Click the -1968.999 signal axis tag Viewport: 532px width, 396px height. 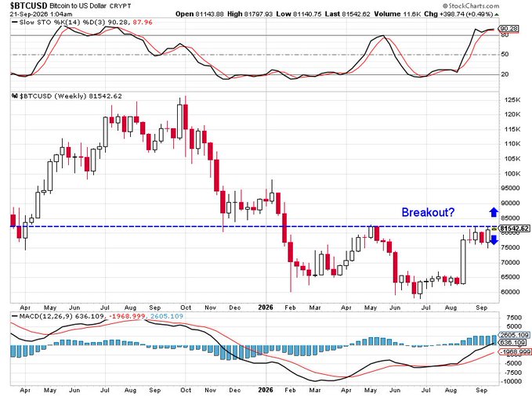click(x=515, y=352)
